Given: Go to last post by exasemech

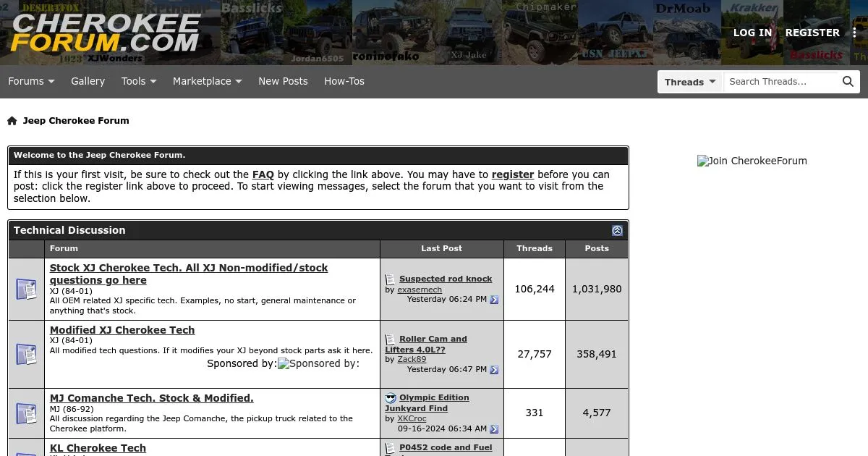Looking at the screenshot, I should click(x=494, y=300).
